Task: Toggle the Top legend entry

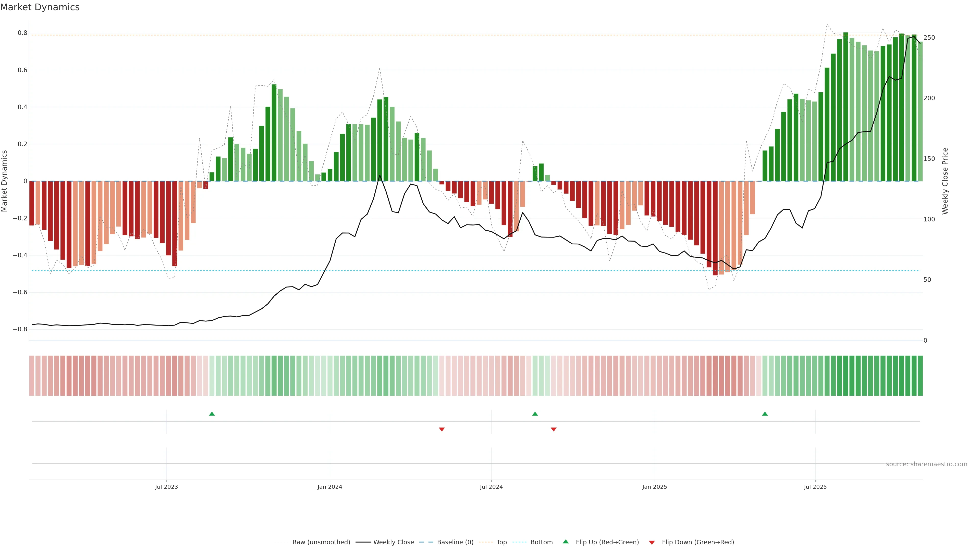Action: 501,542
